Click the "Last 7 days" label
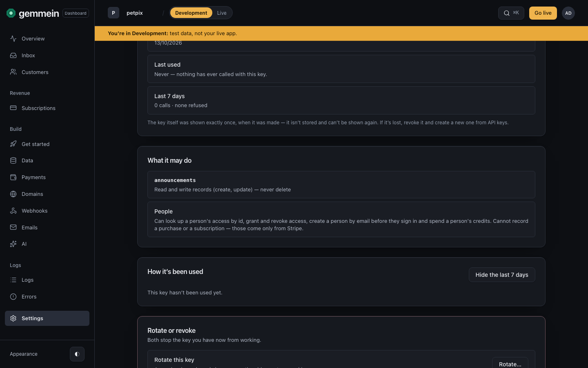Viewport: 588px width, 368px height. (169, 96)
